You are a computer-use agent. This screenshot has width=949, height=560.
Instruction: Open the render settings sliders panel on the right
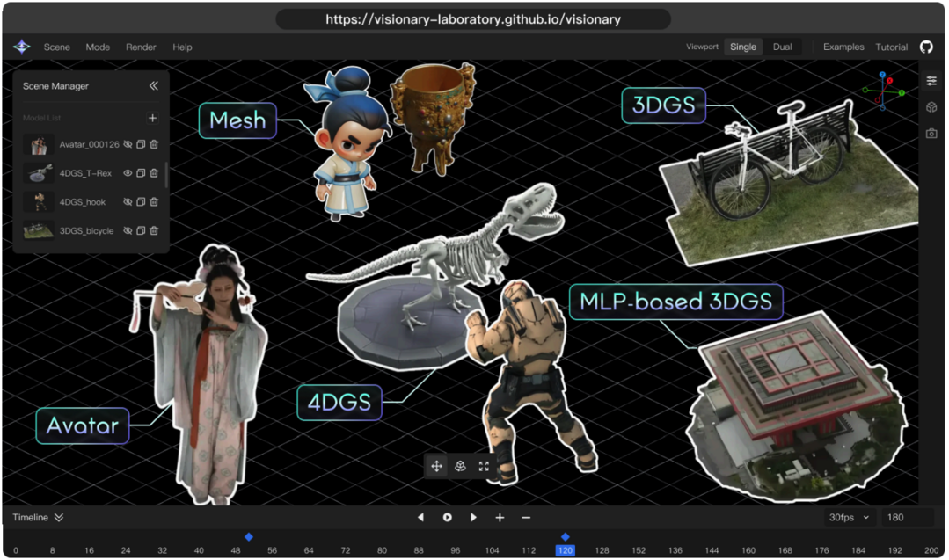[x=931, y=79]
